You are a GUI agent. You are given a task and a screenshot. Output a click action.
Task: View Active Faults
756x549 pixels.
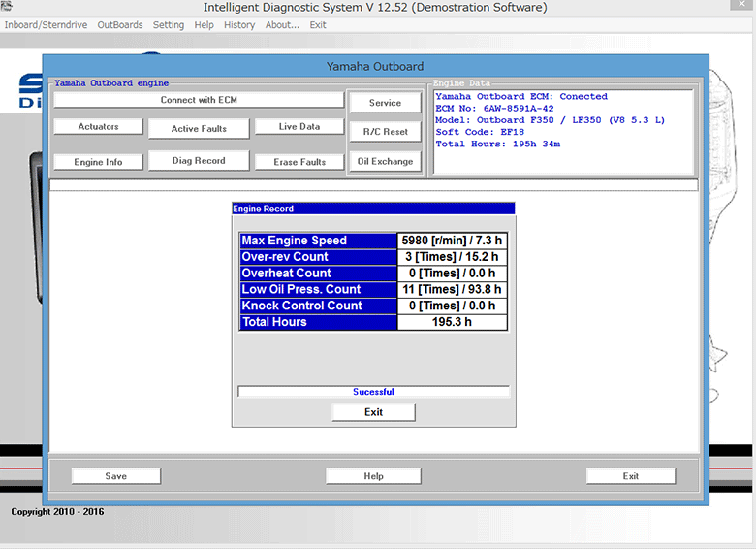pyautogui.click(x=199, y=129)
